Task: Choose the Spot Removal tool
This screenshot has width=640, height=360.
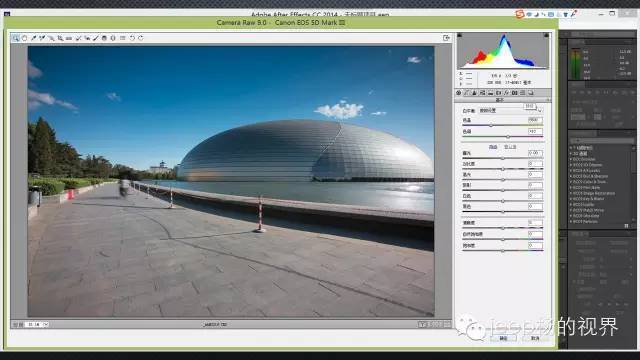Action: (78, 38)
